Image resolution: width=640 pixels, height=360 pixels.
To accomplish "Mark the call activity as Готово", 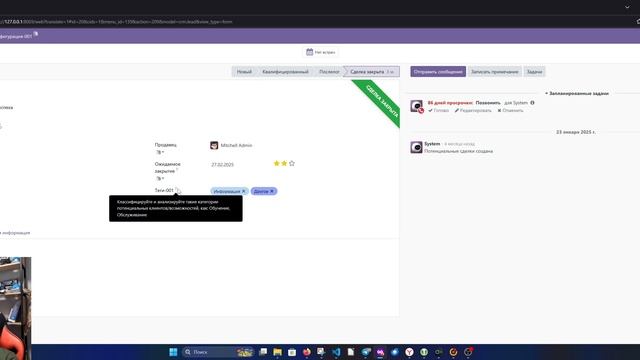I will point(438,111).
